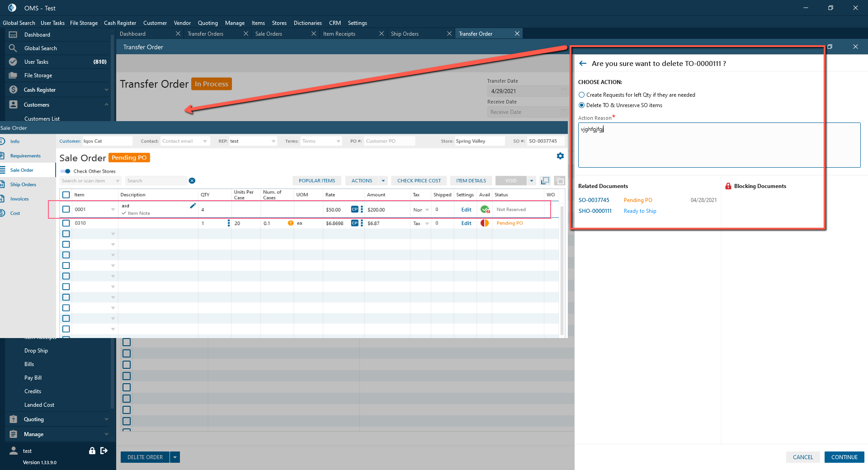Check the box for item 0001

tap(66, 209)
